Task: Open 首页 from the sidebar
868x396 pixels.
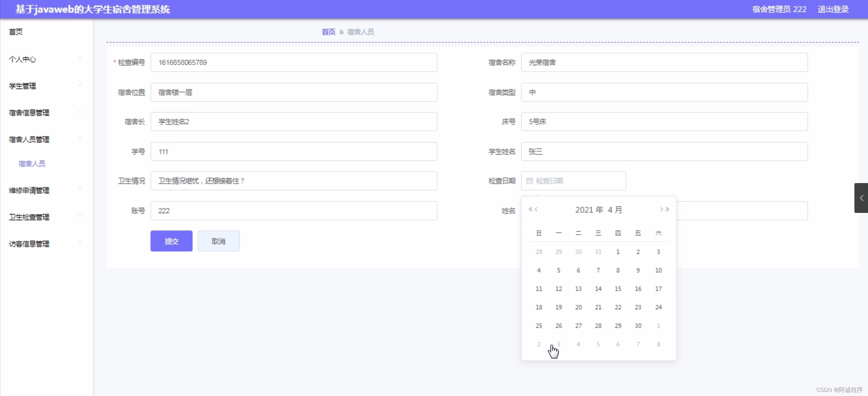Action: [x=16, y=32]
